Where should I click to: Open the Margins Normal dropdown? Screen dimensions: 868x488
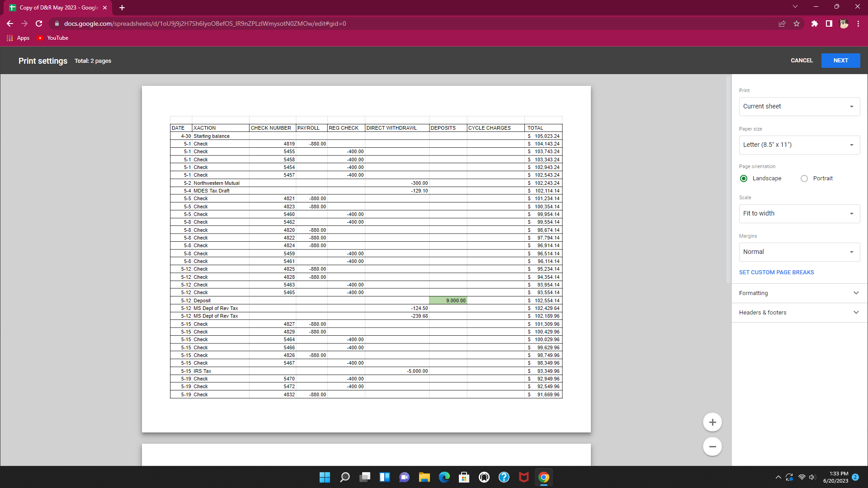tap(799, 252)
